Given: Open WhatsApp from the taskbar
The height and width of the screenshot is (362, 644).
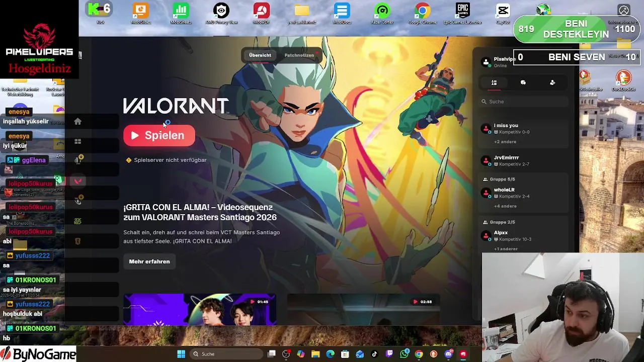Looking at the screenshot, I should [x=404, y=354].
